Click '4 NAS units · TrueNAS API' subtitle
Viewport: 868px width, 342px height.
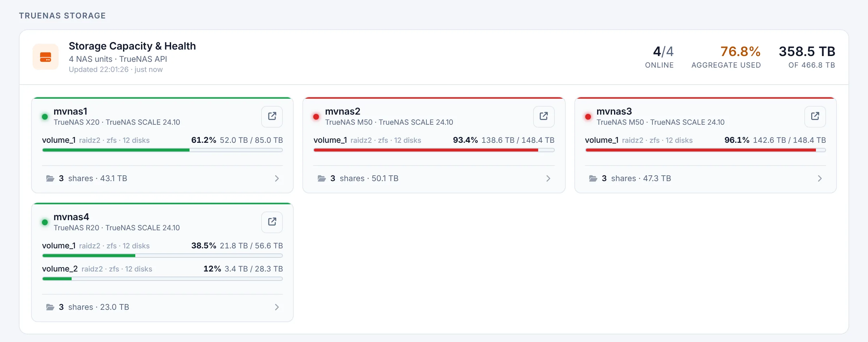118,59
